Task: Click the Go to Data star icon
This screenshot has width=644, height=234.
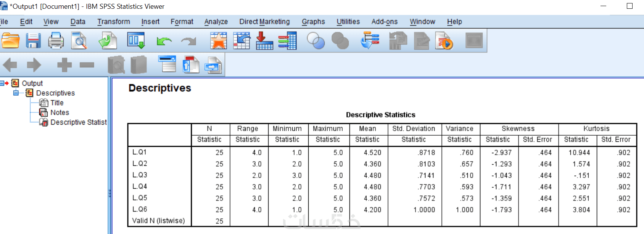Action: (218, 41)
